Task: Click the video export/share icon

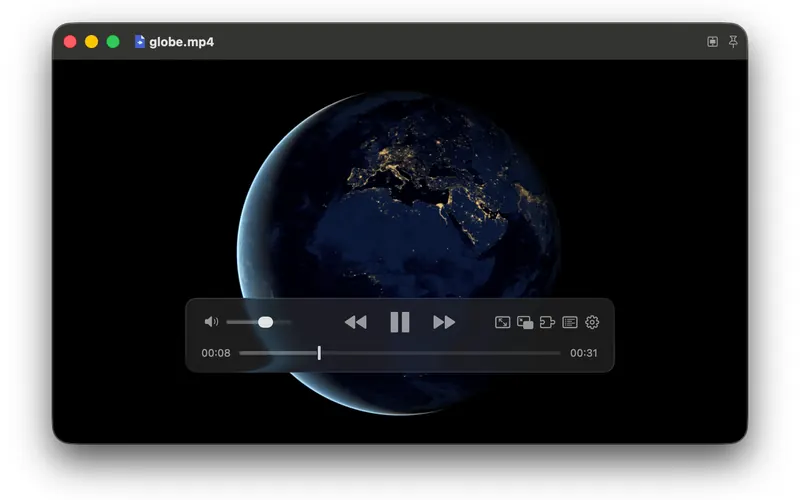Action: 547,322
